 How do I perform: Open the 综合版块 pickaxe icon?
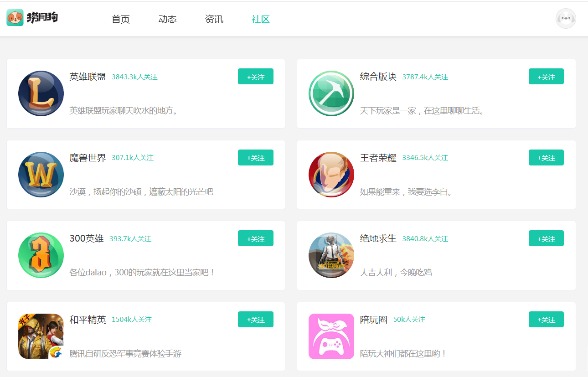coord(331,93)
